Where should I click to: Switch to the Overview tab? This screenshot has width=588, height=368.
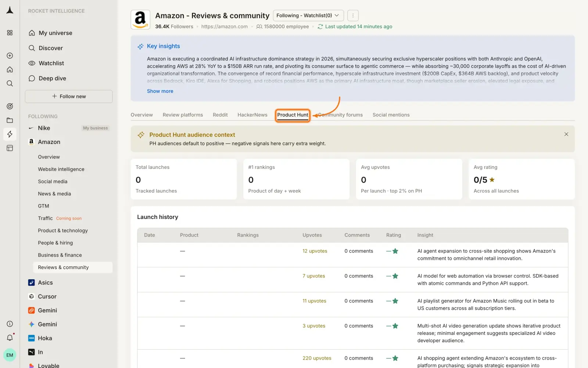pyautogui.click(x=142, y=115)
